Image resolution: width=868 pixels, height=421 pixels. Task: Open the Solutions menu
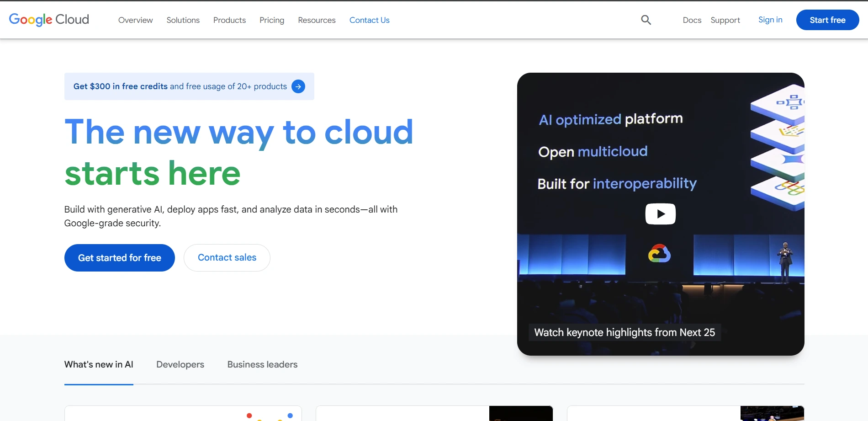tap(183, 20)
